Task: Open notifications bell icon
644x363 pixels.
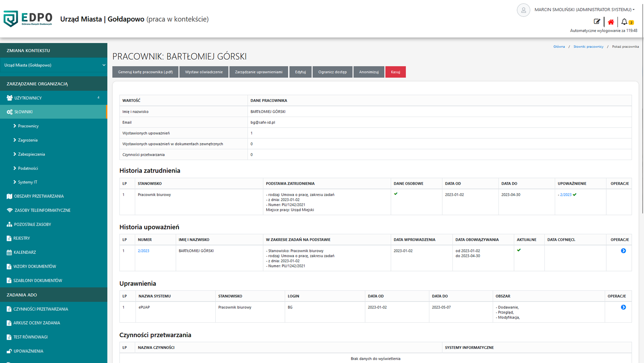Action: [x=624, y=22]
